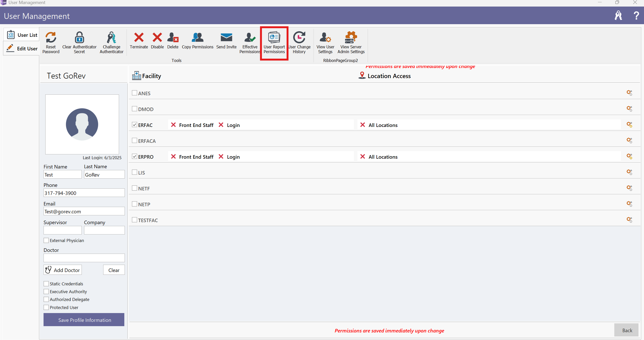The width and height of the screenshot is (644, 340).
Task: Check the ERFACA facility checkbox
Action: (x=135, y=141)
